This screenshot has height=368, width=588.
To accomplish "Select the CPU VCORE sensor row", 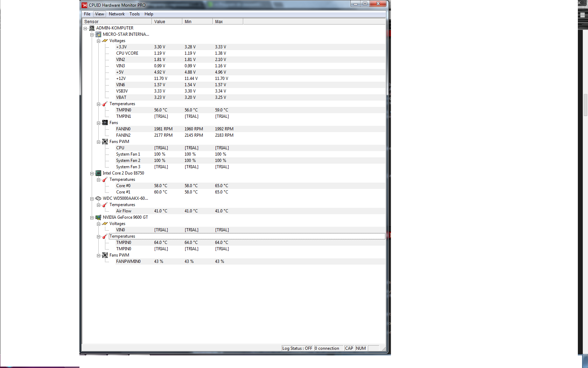I will click(250, 53).
